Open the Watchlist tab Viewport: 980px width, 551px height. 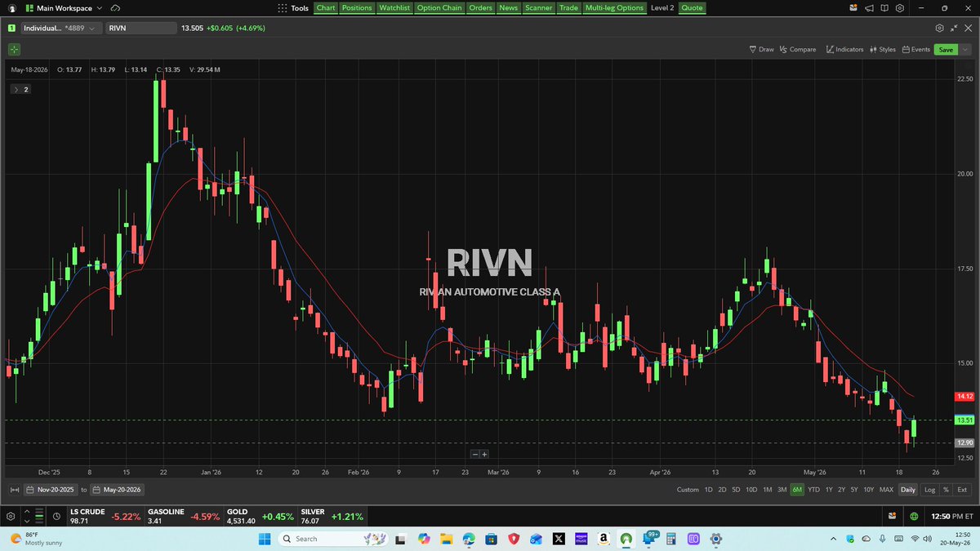(x=394, y=8)
